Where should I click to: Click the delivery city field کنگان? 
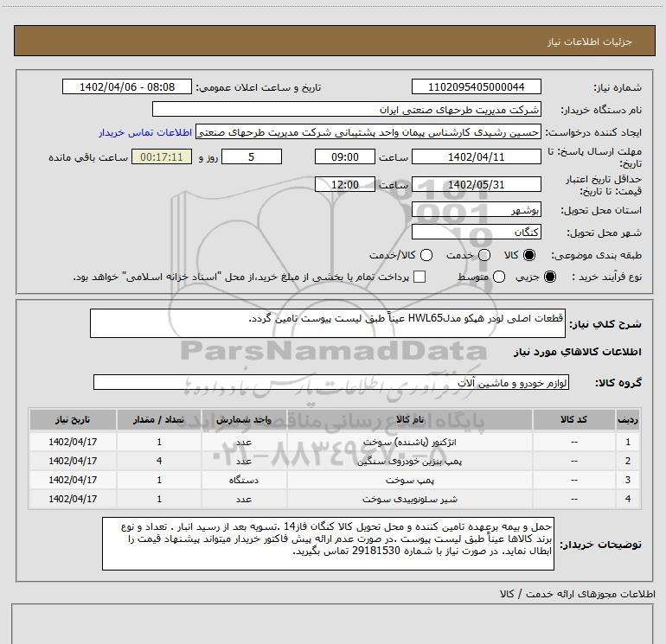coord(476,232)
